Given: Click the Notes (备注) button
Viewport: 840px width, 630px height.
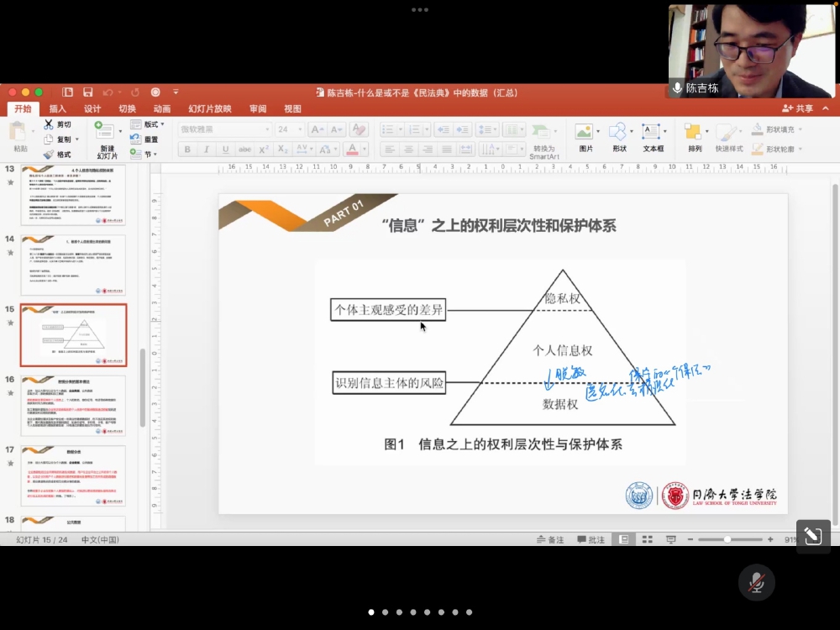Looking at the screenshot, I should (x=550, y=539).
